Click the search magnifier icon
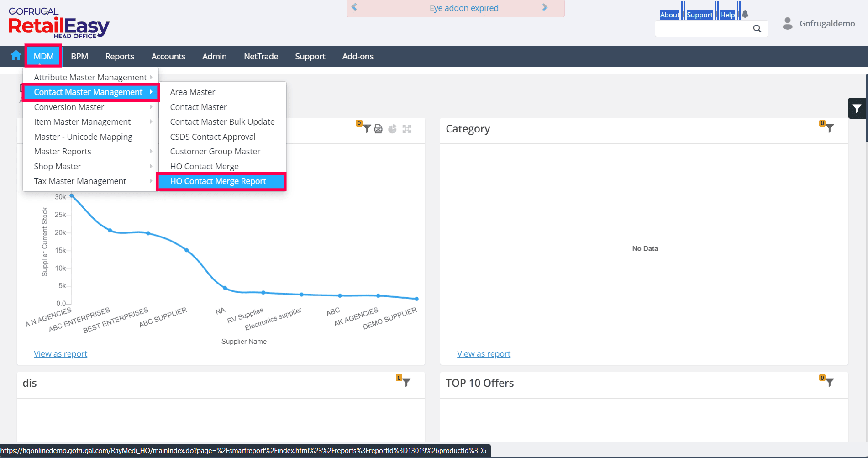 pos(757,28)
